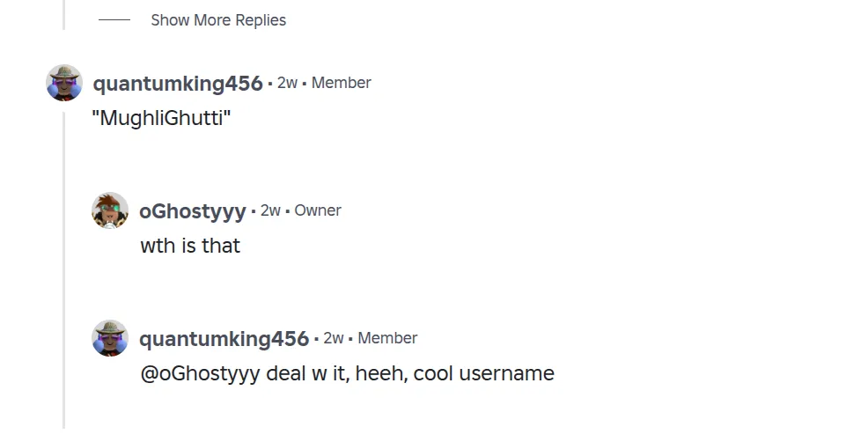This screenshot has height=442, width=868.
Task: Click the 2w timestamp on oGhostyyy's reply
Action: (270, 210)
